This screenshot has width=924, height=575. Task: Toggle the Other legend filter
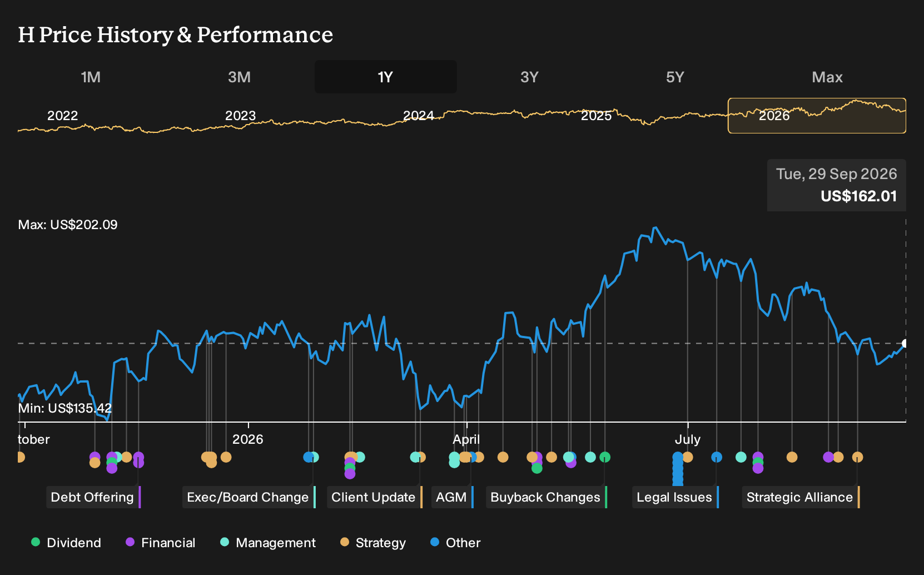click(x=455, y=543)
